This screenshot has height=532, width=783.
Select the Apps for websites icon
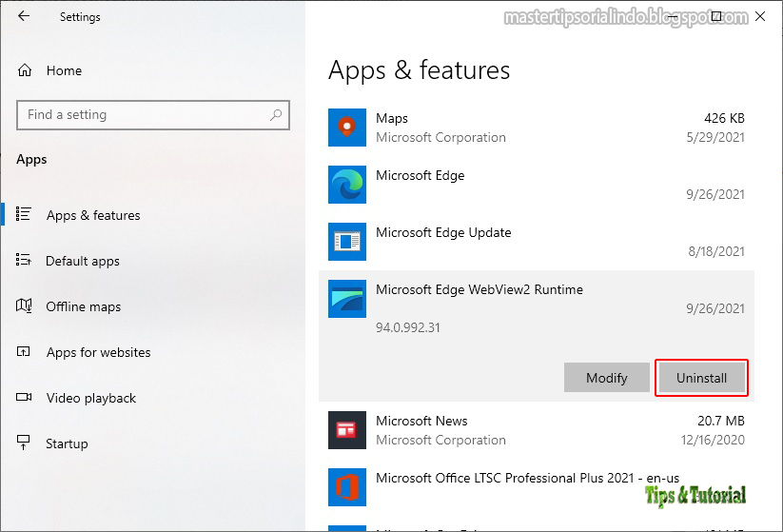pos(24,352)
